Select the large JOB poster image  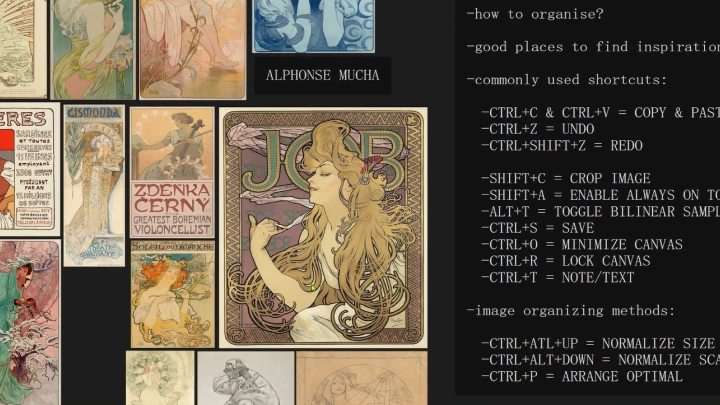(323, 227)
